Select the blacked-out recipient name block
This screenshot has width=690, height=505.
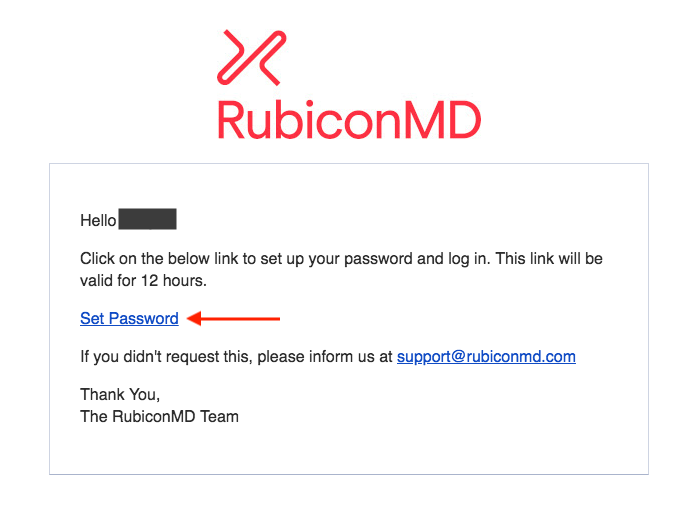[x=148, y=219]
